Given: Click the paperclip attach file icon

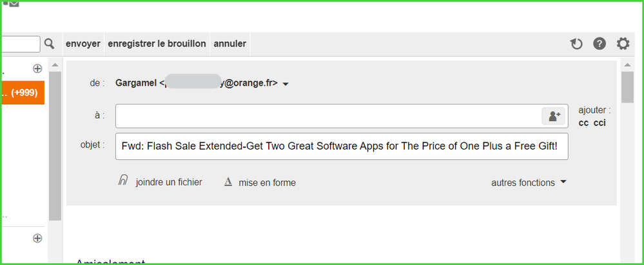Looking at the screenshot, I should click(x=122, y=182).
